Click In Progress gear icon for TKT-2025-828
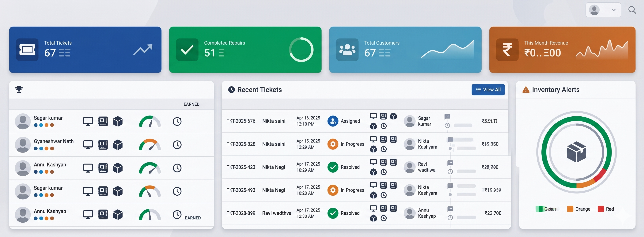The image size is (644, 237). (333, 144)
